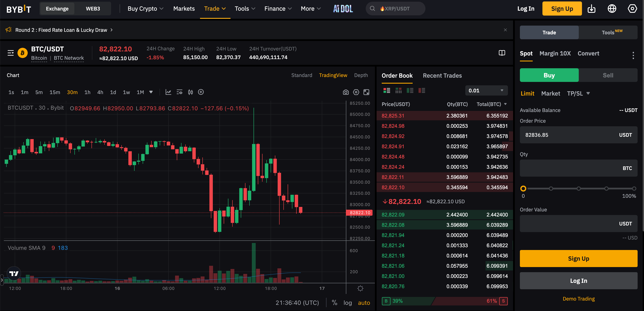
Task: Switch to Sell side
Action: click(608, 75)
